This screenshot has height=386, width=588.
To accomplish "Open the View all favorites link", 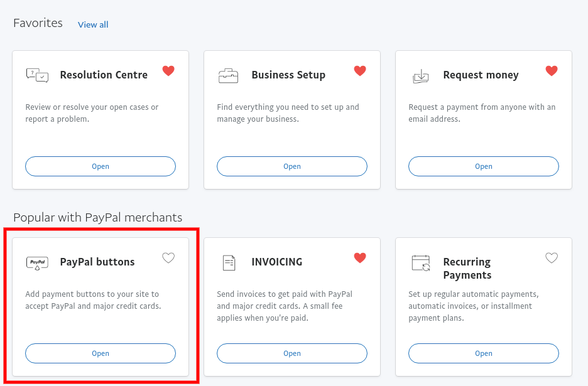I will click(x=93, y=24).
